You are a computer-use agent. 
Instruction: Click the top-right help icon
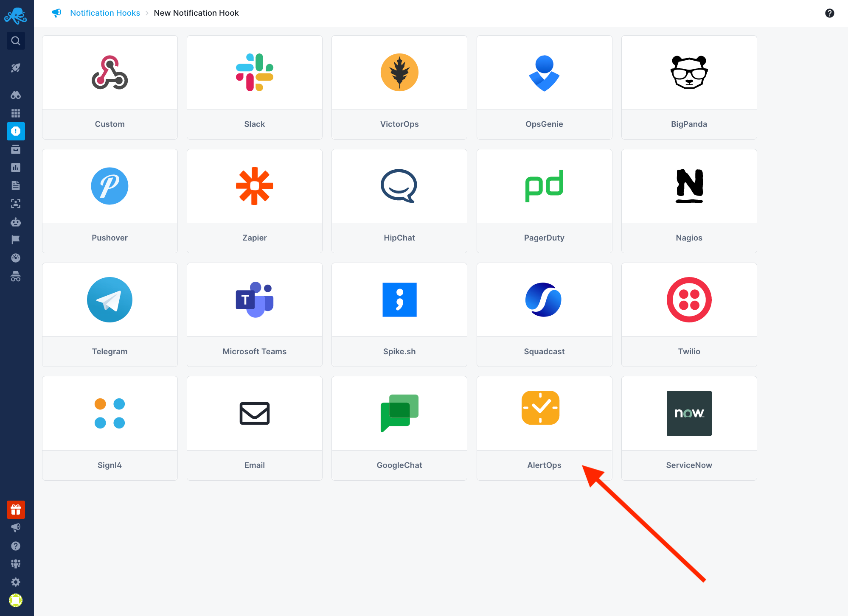(830, 13)
